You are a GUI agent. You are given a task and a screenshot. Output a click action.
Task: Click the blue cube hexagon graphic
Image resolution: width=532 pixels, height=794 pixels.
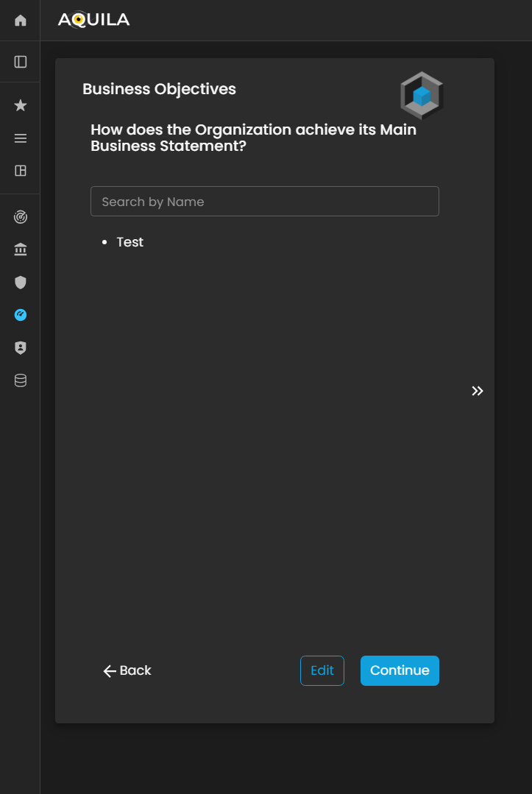pyautogui.click(x=422, y=96)
